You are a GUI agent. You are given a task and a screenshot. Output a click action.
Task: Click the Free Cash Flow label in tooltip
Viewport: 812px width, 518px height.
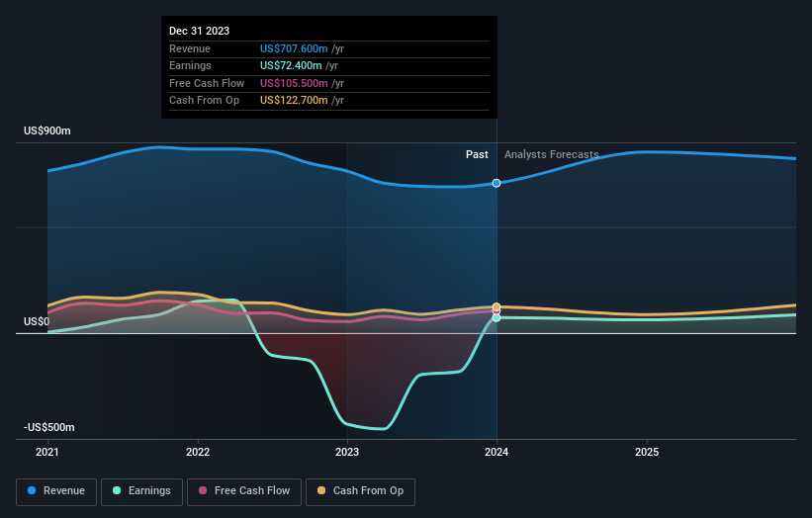(207, 83)
